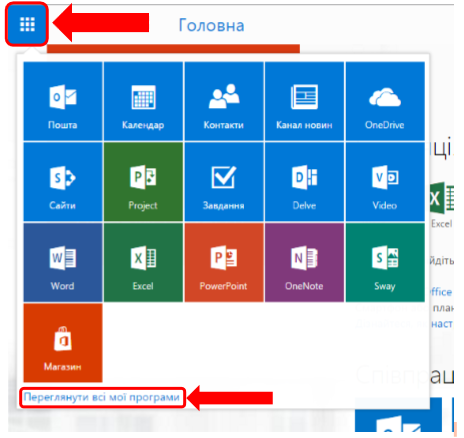
Task: Launch the Delve app tile
Action: point(304,182)
